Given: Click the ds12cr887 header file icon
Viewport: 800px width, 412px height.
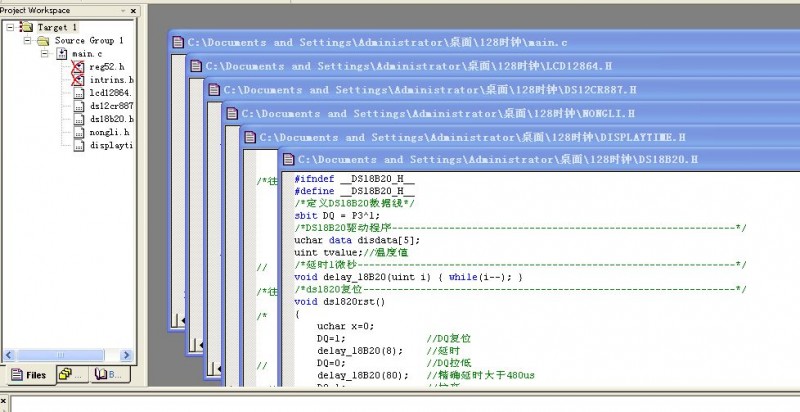Looking at the screenshot, I should click(79, 106).
